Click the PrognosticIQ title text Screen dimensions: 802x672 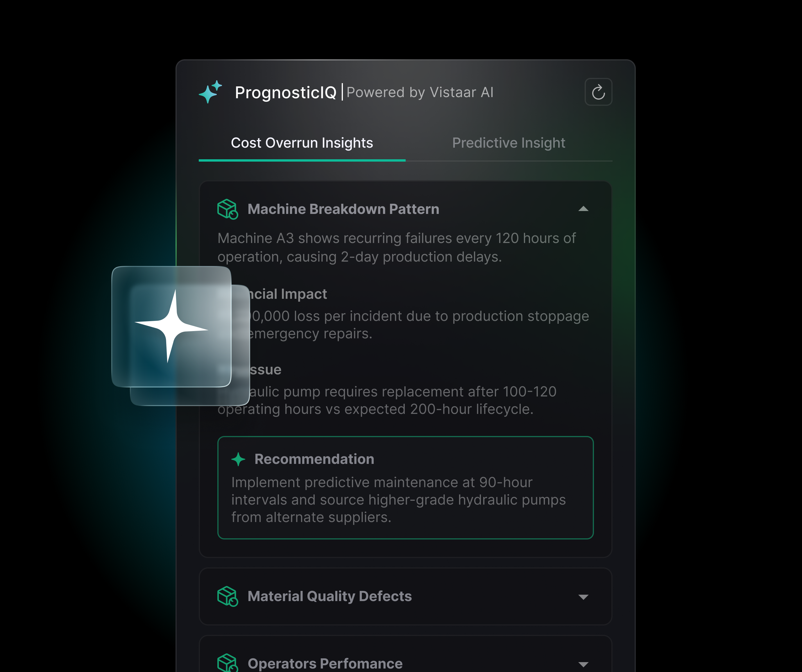(286, 92)
